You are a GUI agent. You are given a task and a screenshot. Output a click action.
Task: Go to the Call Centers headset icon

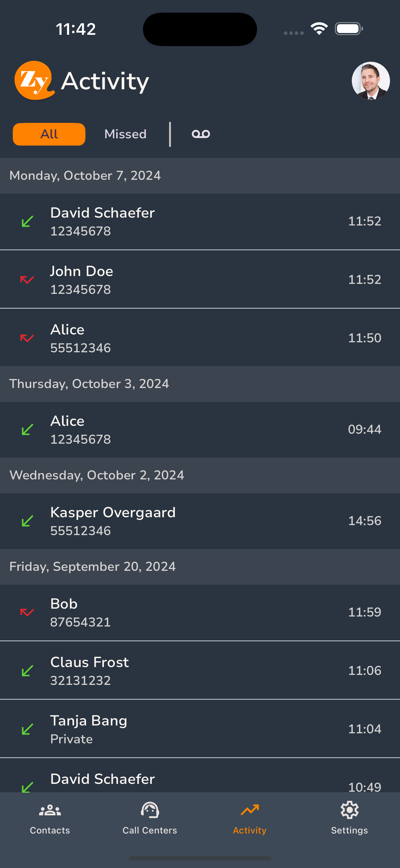point(150,810)
